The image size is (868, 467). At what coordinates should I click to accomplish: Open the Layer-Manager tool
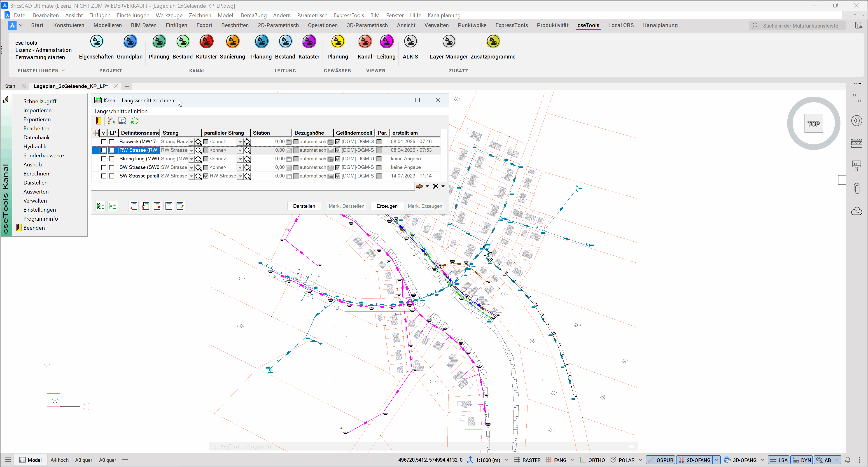(448, 42)
